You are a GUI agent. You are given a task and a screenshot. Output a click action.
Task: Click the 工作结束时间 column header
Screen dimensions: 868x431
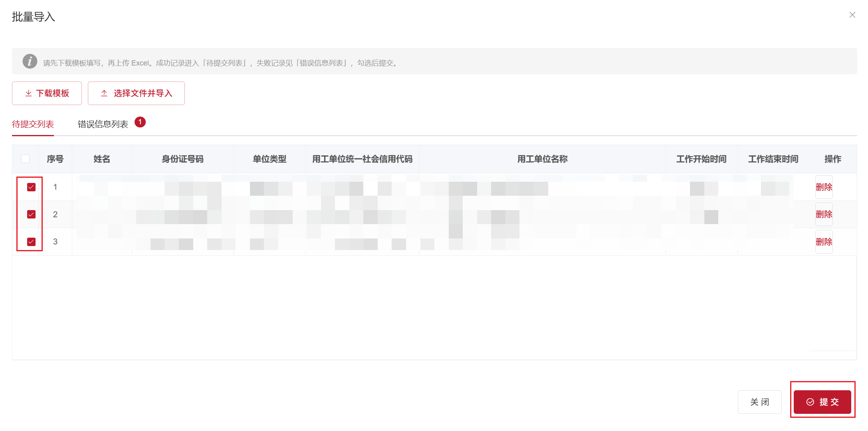click(x=773, y=159)
